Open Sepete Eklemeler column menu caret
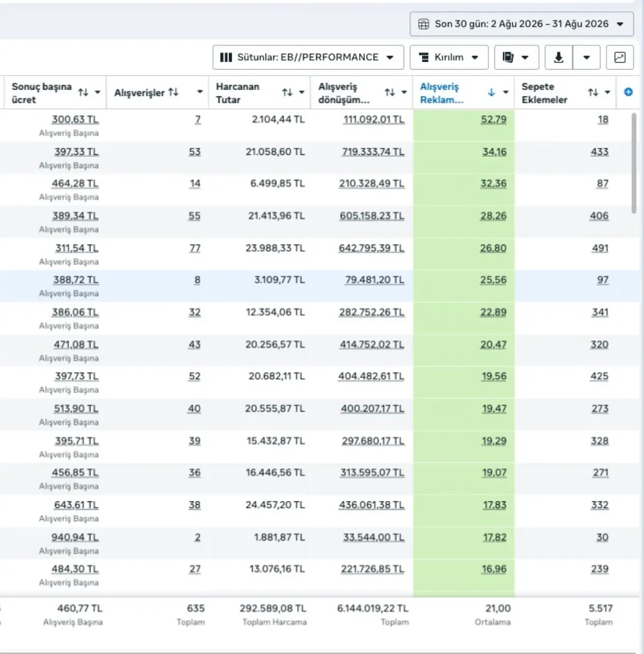644x654 pixels. pos(607,92)
